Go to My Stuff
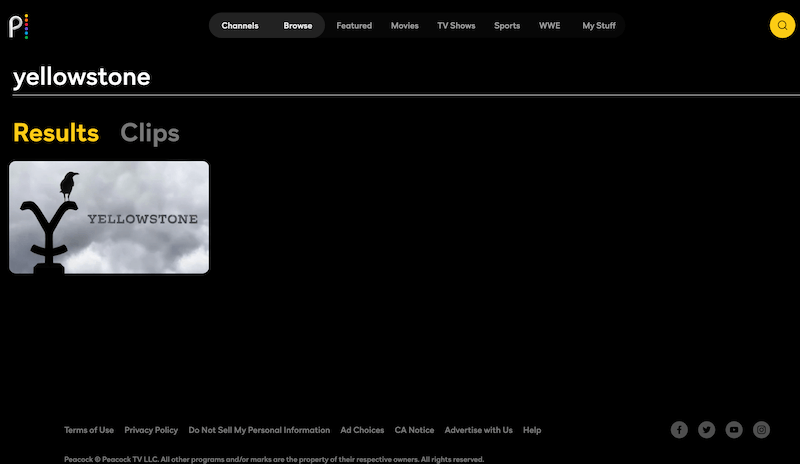800x464 pixels. (x=599, y=25)
